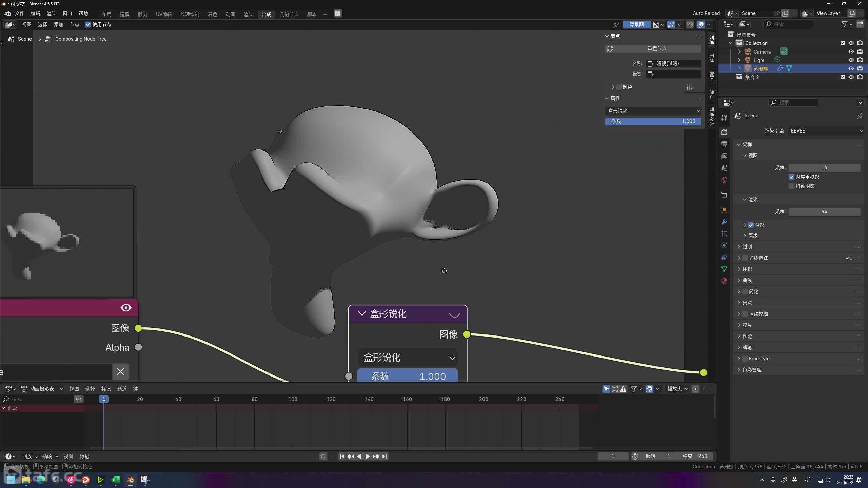
Task: Hide Camera in viewport via eye
Action: click(x=851, y=52)
